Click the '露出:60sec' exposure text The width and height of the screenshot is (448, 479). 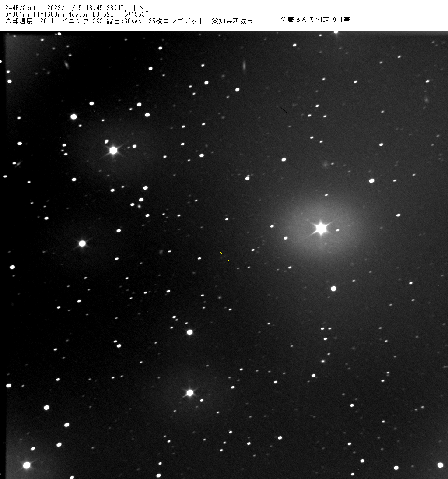click(124, 21)
